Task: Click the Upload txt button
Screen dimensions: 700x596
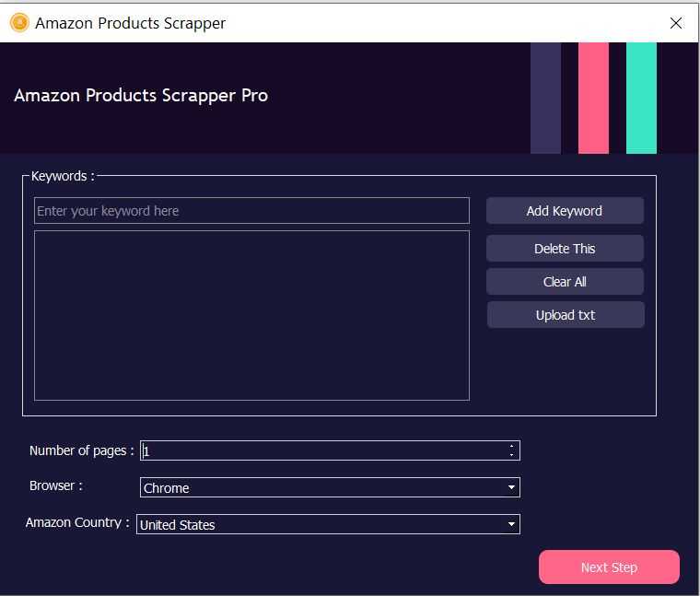Action: click(566, 315)
